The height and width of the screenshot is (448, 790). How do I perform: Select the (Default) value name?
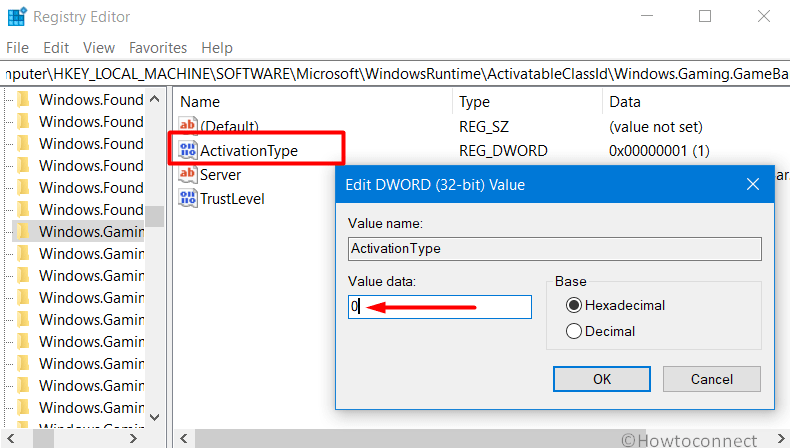(x=229, y=126)
